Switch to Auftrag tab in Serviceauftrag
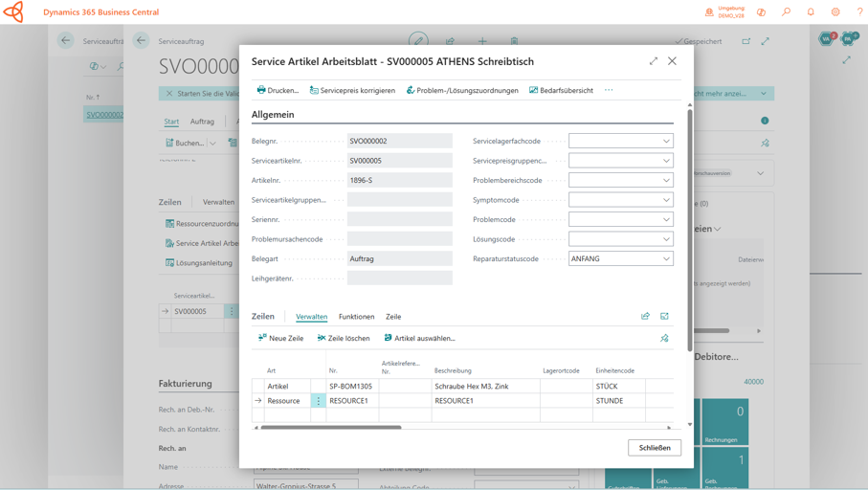 pyautogui.click(x=202, y=122)
